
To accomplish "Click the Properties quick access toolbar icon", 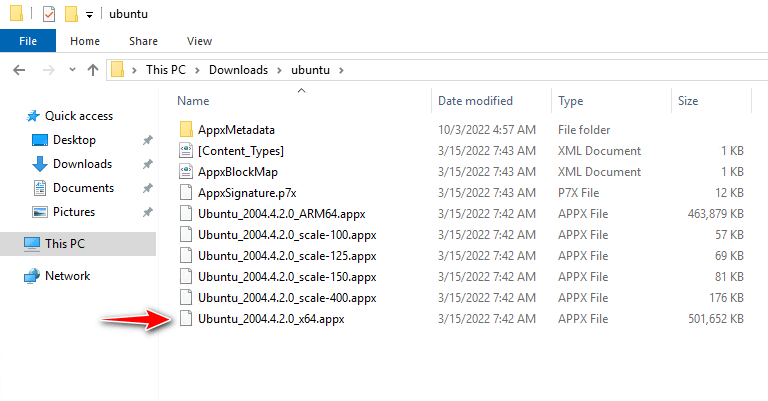I will coord(49,14).
